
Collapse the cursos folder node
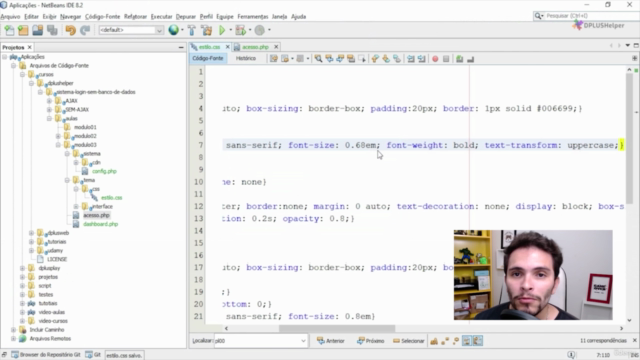[22, 74]
